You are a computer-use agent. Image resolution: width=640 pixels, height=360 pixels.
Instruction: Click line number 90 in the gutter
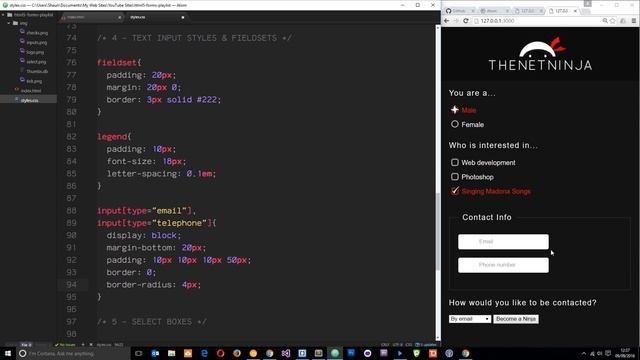71,236
